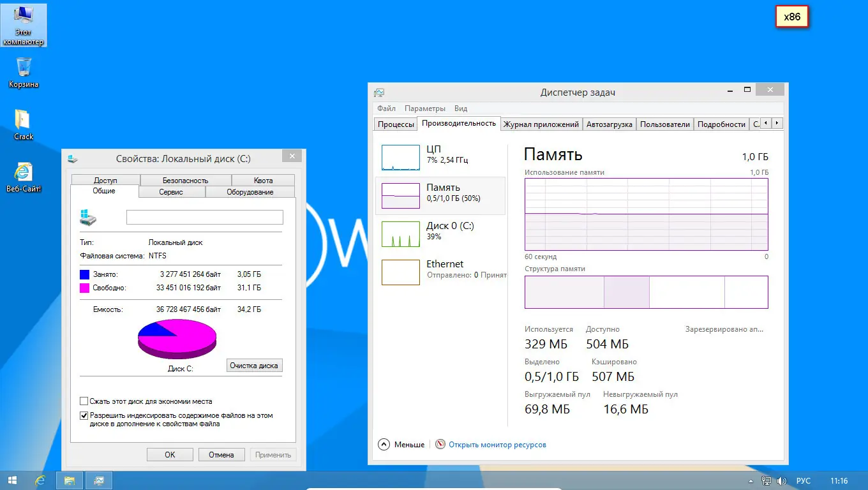Select Память in the performance sidebar
The width and height of the screenshot is (868, 490).
440,196
